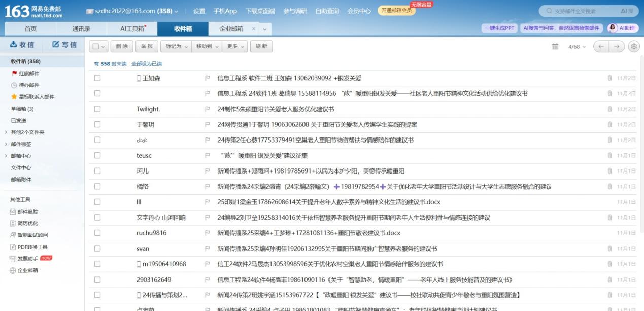Select the checkbox beside teusc email
644x311 pixels.
tap(97, 156)
